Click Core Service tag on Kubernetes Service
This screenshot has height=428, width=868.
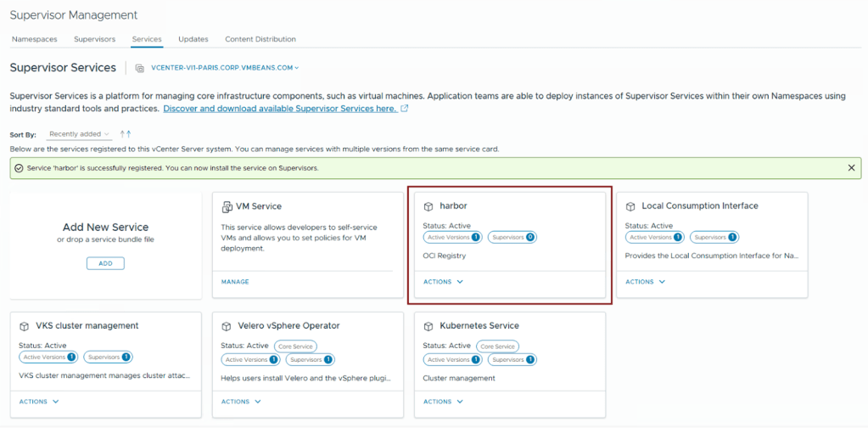[496, 346]
